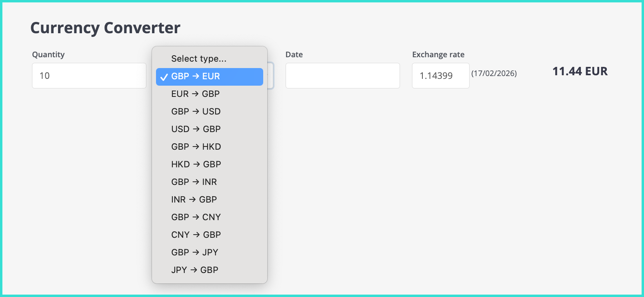Choose GBP → JPY option

coord(195,253)
